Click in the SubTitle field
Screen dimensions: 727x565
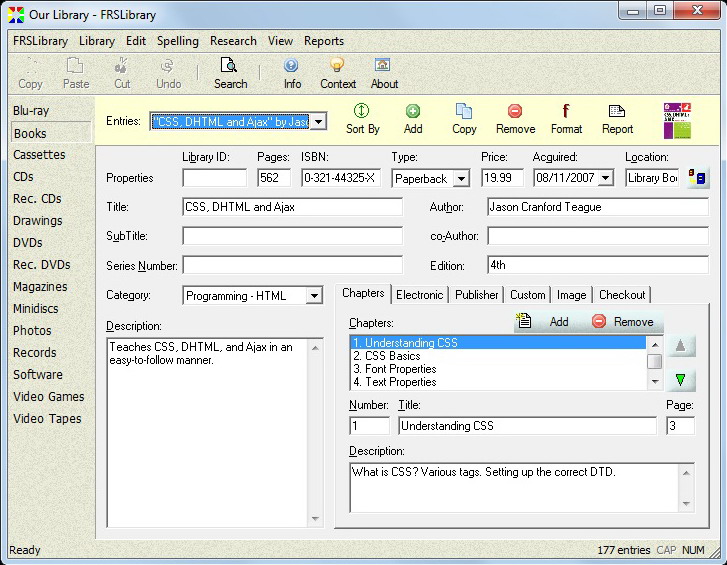tap(293, 236)
